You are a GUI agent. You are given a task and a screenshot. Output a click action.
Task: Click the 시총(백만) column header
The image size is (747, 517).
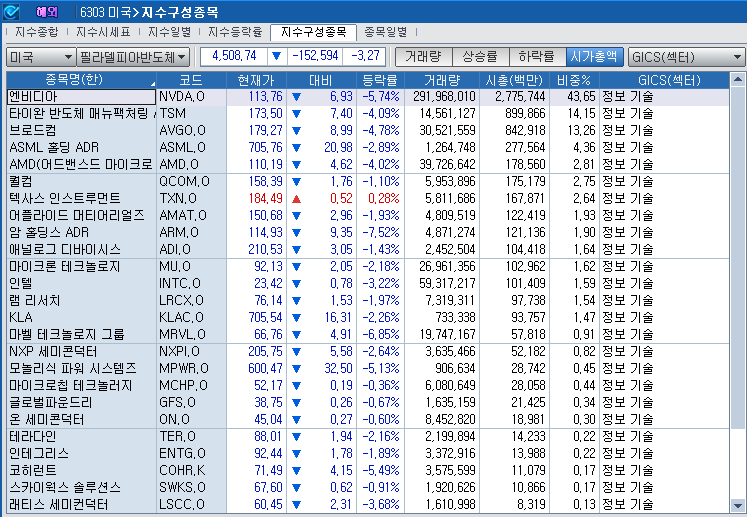pyautogui.click(x=514, y=80)
